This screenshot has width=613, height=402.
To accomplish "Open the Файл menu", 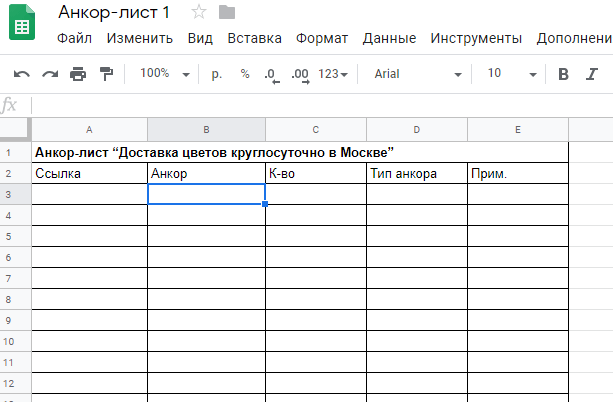I will (74, 38).
